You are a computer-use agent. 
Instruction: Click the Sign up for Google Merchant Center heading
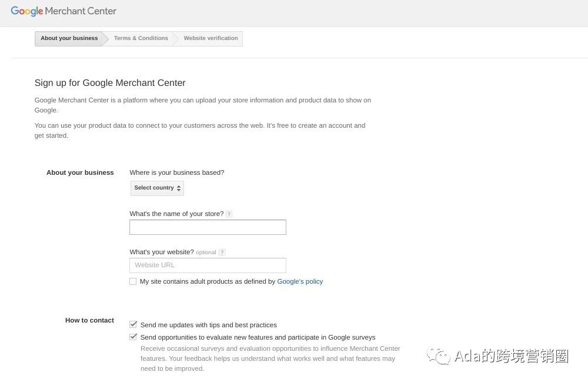(x=110, y=83)
